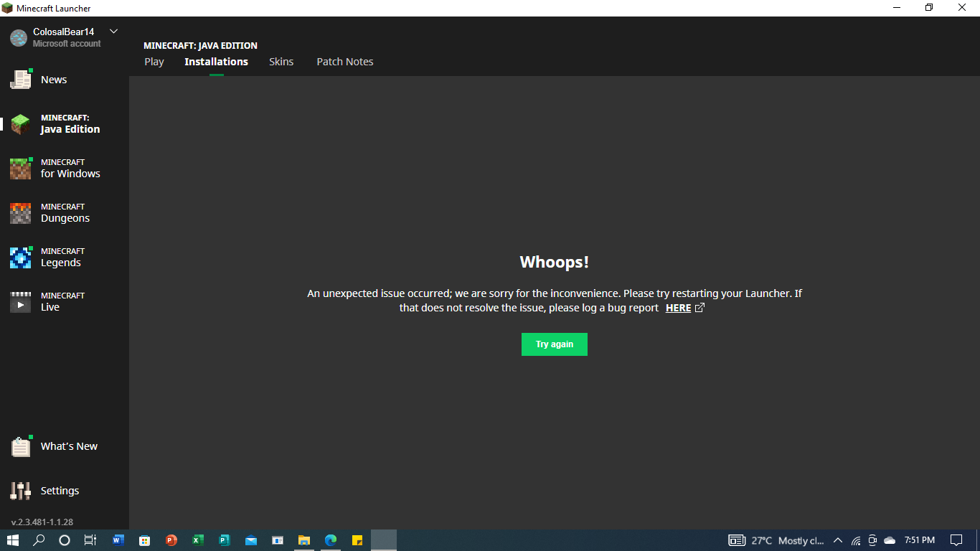Open Task View on the taskbar
The image size is (980, 551).
(x=90, y=540)
